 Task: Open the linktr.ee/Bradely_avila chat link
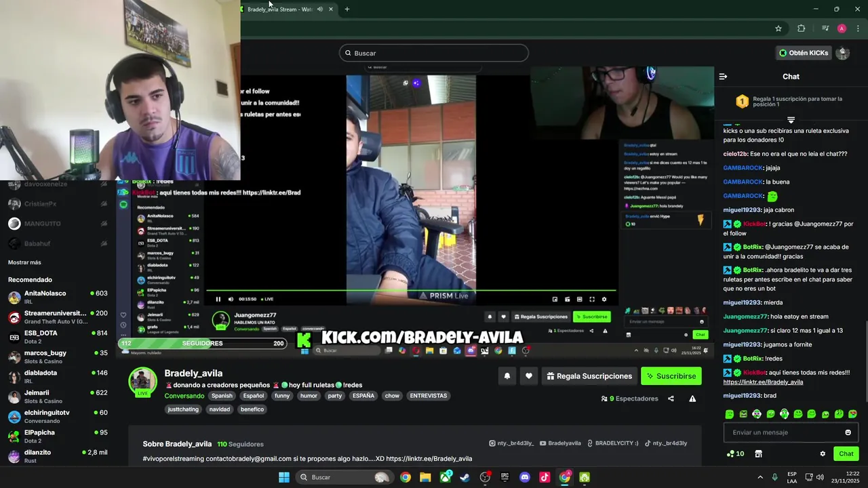[763, 382]
